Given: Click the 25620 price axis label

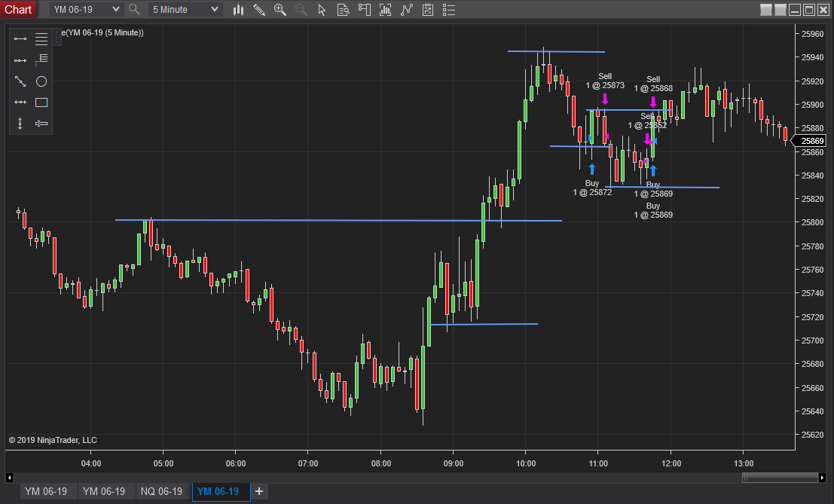Looking at the screenshot, I should (x=812, y=435).
